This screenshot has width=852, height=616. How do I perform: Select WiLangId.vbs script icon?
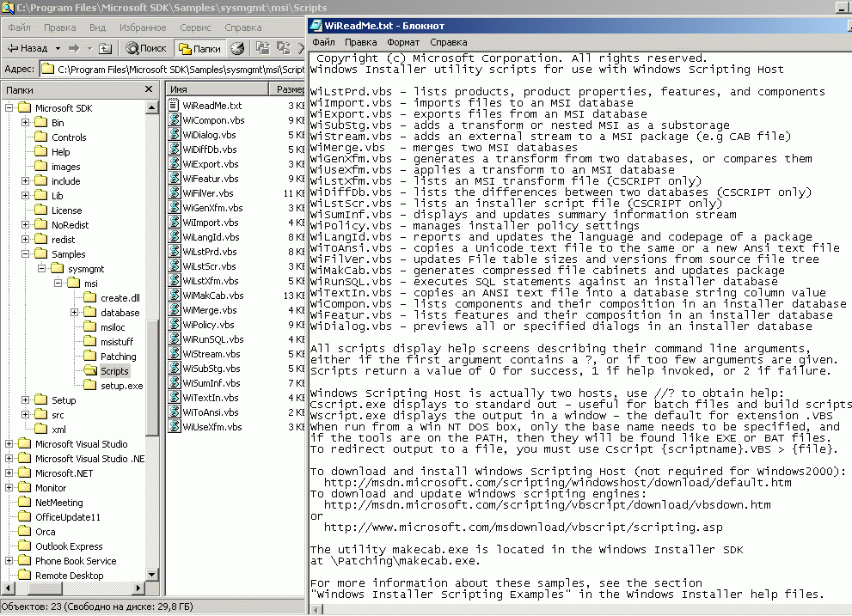coord(174,237)
